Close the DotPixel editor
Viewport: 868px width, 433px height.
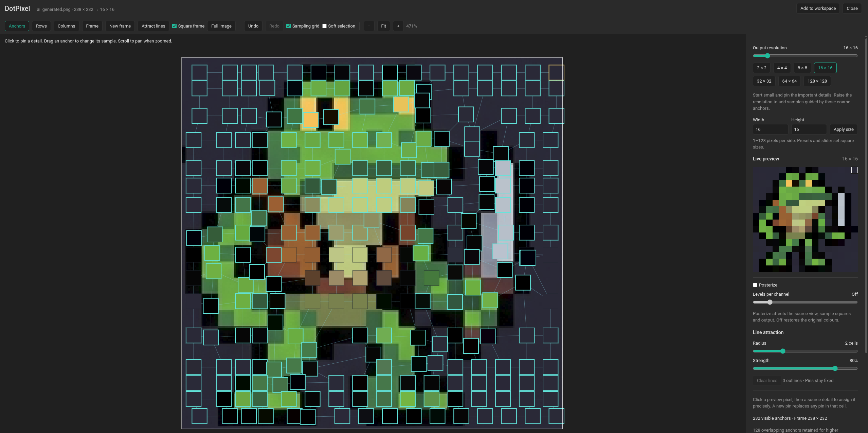852,8
